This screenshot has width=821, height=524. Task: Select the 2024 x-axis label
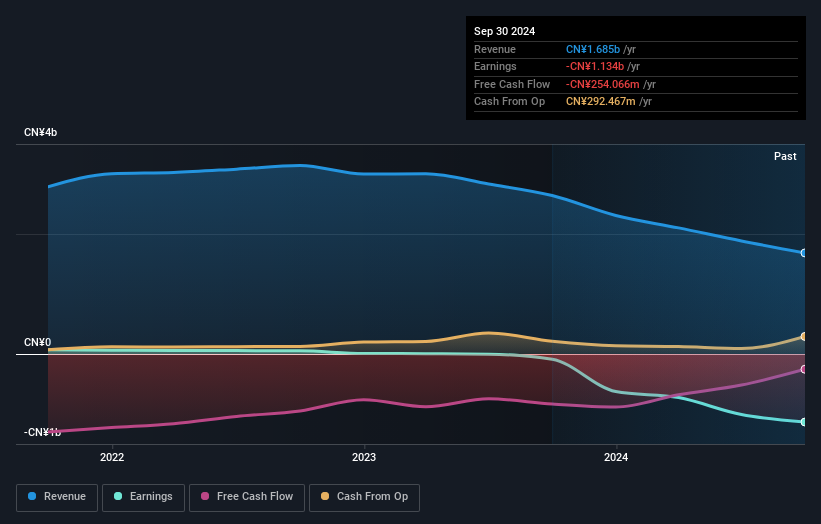[616, 457]
